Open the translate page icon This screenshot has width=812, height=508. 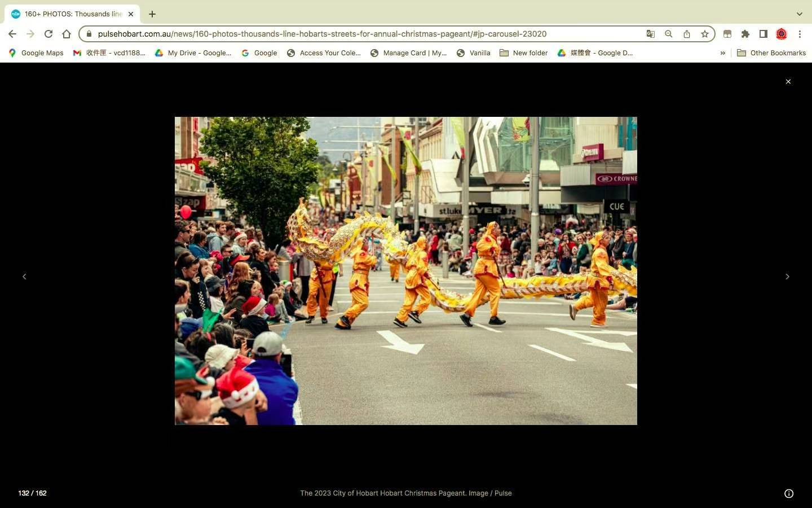click(x=650, y=34)
